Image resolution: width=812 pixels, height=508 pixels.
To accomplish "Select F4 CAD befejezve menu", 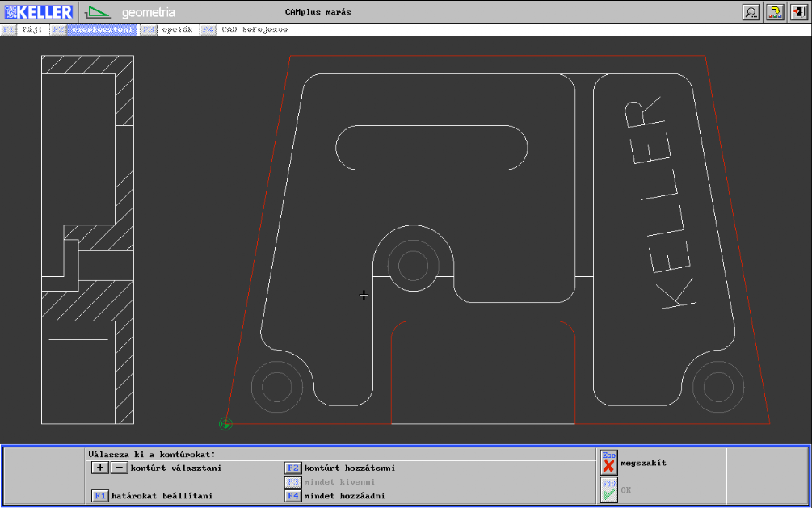I will (x=245, y=30).
